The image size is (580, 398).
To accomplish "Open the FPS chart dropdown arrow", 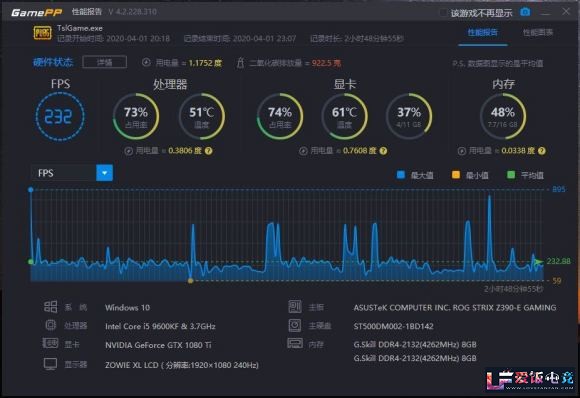I will 104,173.
